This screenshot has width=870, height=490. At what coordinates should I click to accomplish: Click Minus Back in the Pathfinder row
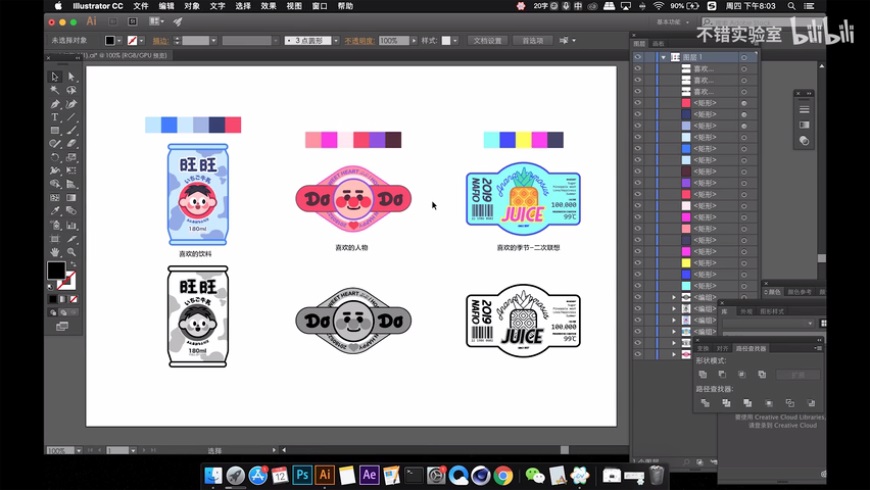(x=811, y=403)
